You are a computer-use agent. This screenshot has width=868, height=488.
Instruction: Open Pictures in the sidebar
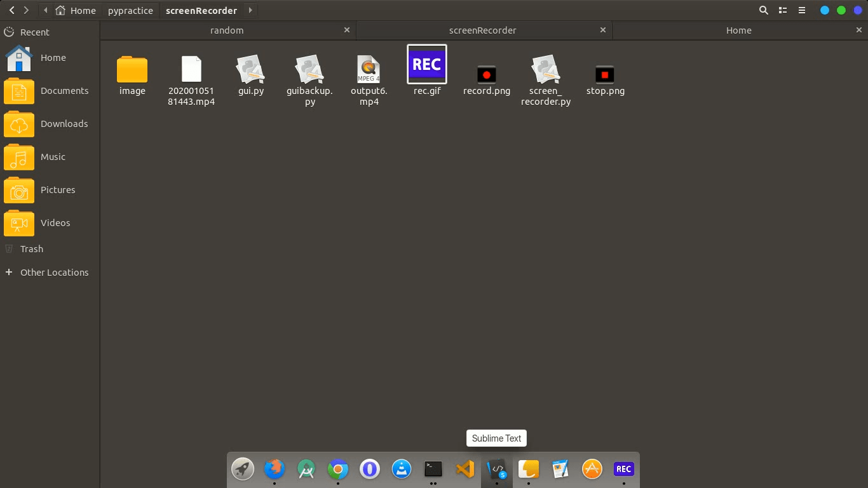tap(50, 190)
